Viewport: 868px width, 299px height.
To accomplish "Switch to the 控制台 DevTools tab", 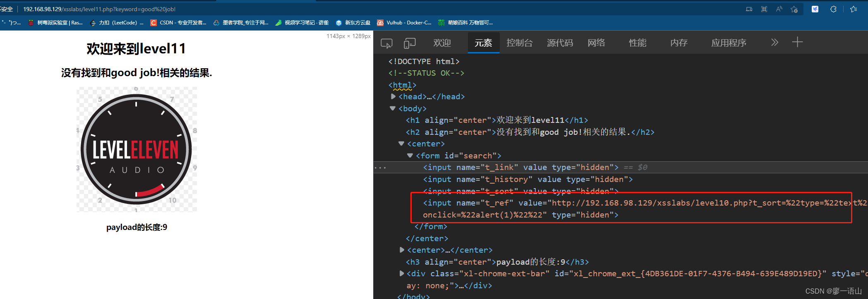I will coord(519,43).
